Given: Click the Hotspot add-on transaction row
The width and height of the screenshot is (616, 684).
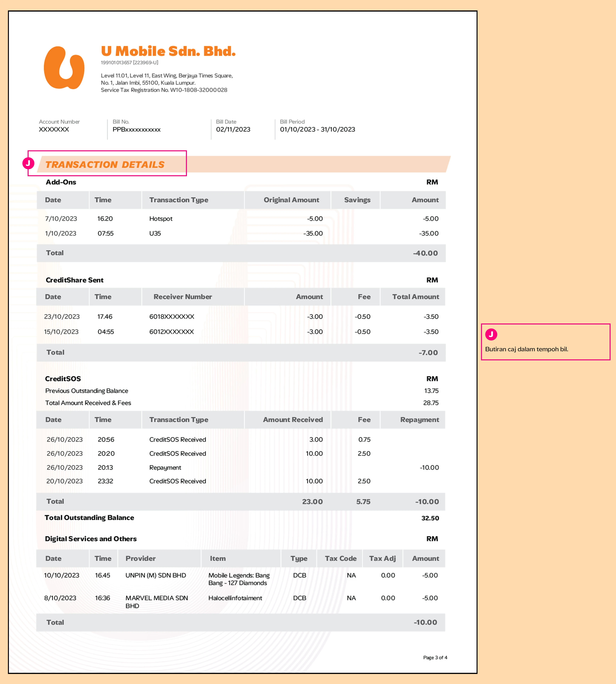Looking at the screenshot, I should tap(161, 218).
